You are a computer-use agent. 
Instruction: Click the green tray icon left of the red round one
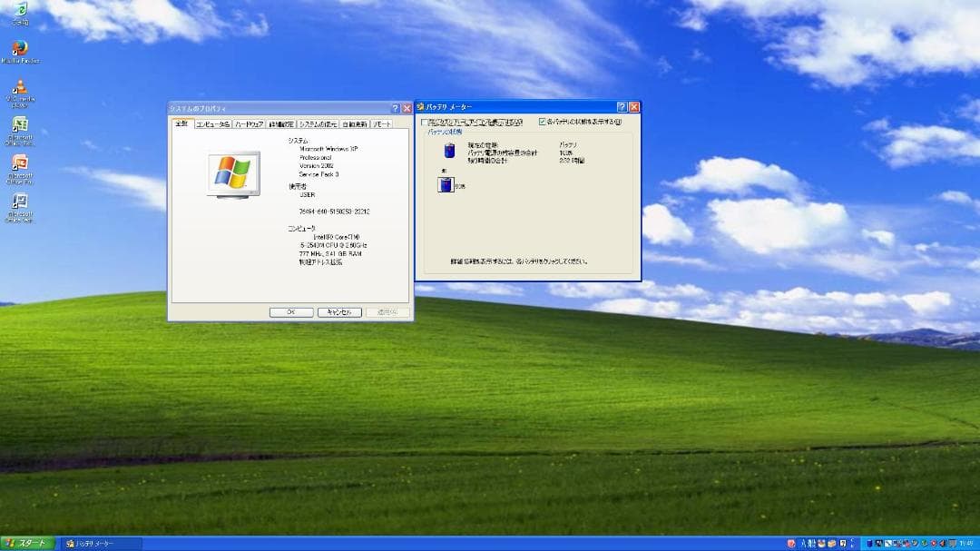[x=924, y=543]
